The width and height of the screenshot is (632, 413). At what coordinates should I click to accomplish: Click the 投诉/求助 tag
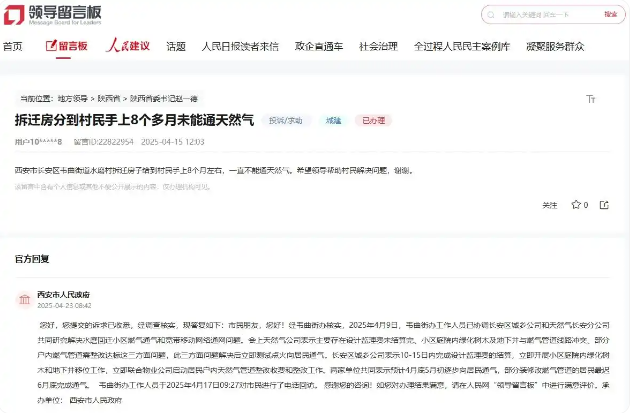pos(286,120)
